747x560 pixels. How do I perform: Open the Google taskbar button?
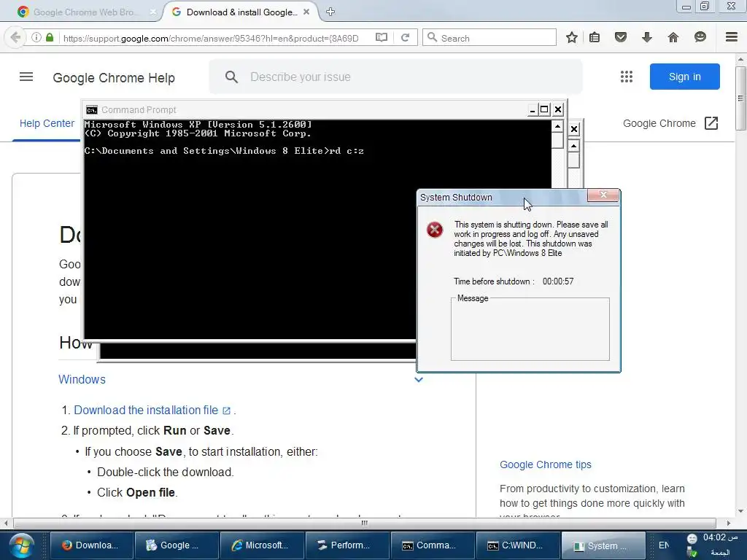(177, 545)
